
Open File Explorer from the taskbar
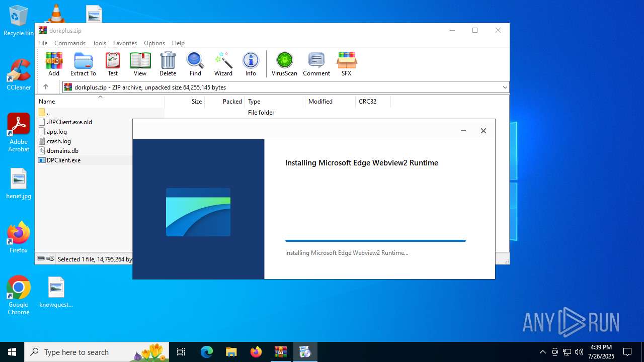click(231, 352)
